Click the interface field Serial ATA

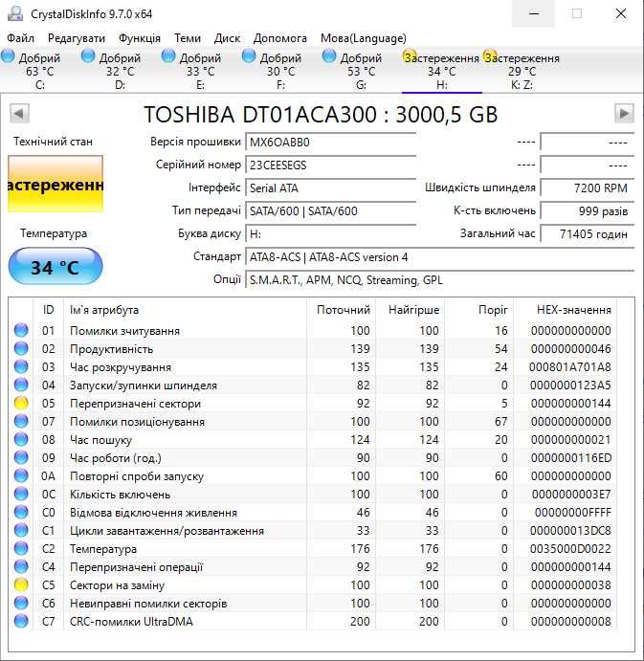(x=331, y=188)
